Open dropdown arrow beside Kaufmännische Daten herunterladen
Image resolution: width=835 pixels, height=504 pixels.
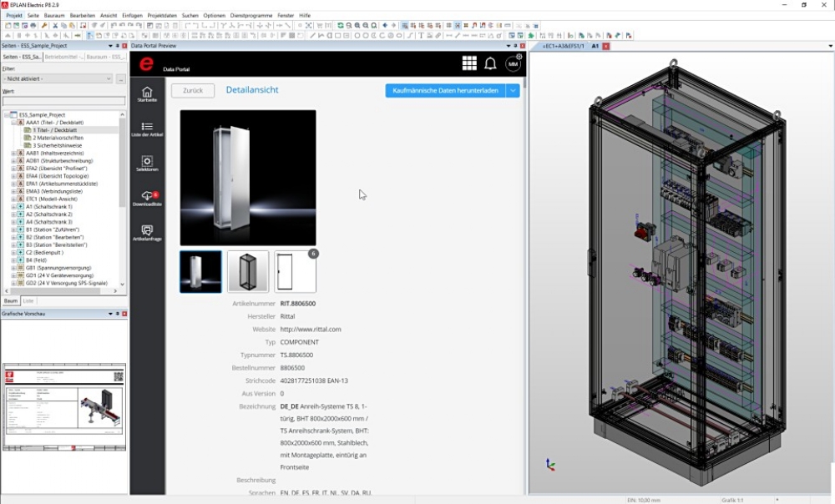[513, 90]
